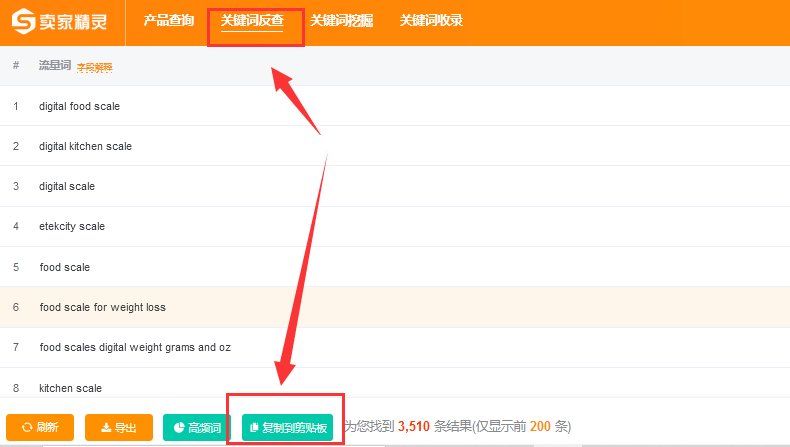This screenshot has width=790, height=447.
Task: Click the 卖家精灵 logo
Action: click(x=59, y=22)
